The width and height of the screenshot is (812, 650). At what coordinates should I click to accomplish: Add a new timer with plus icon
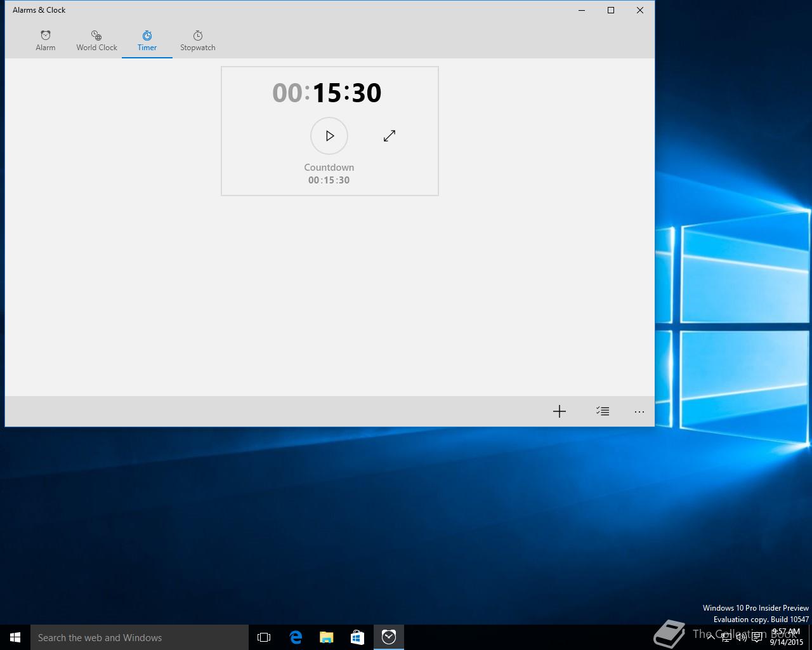559,411
